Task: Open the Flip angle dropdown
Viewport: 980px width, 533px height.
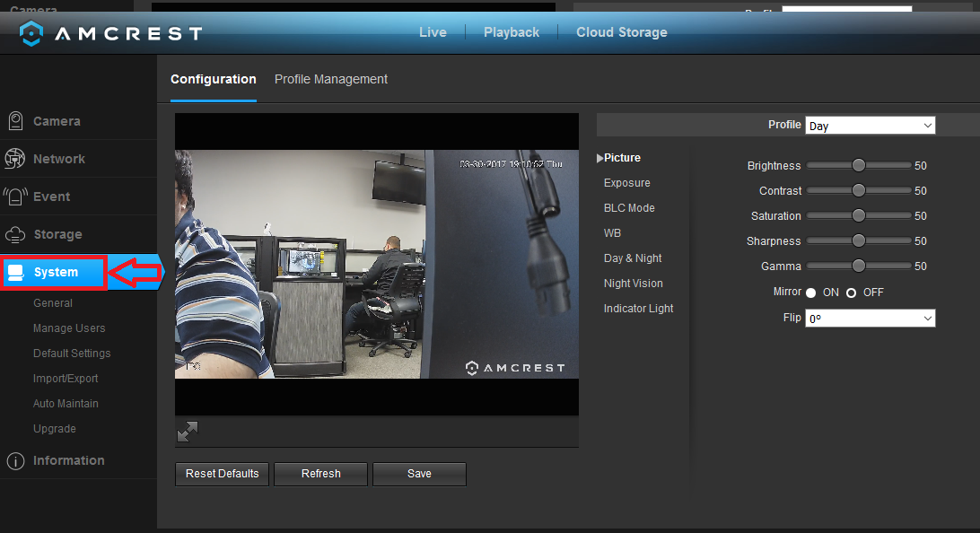Action: click(x=870, y=318)
